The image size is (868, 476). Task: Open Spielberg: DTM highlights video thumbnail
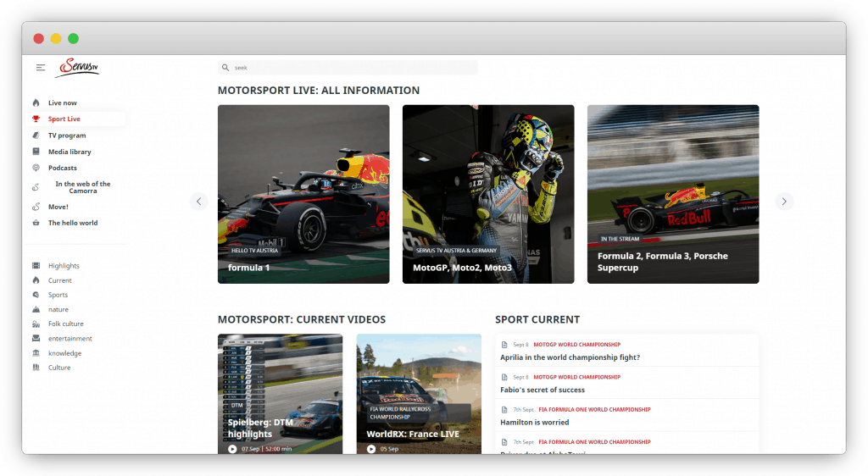[280, 394]
